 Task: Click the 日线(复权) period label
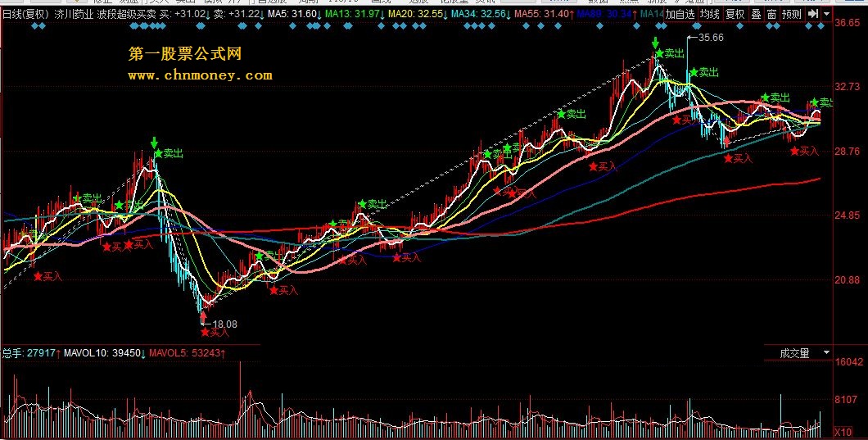[25, 14]
